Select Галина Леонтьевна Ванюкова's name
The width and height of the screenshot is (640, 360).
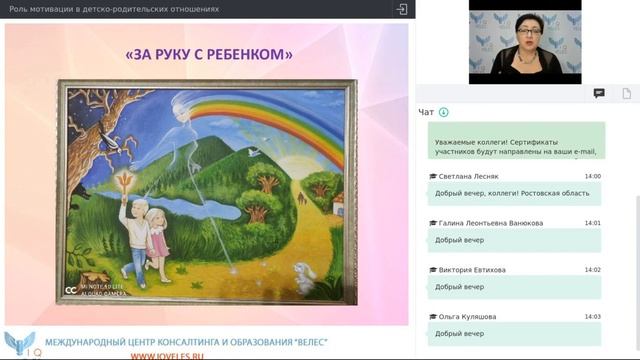(491, 223)
